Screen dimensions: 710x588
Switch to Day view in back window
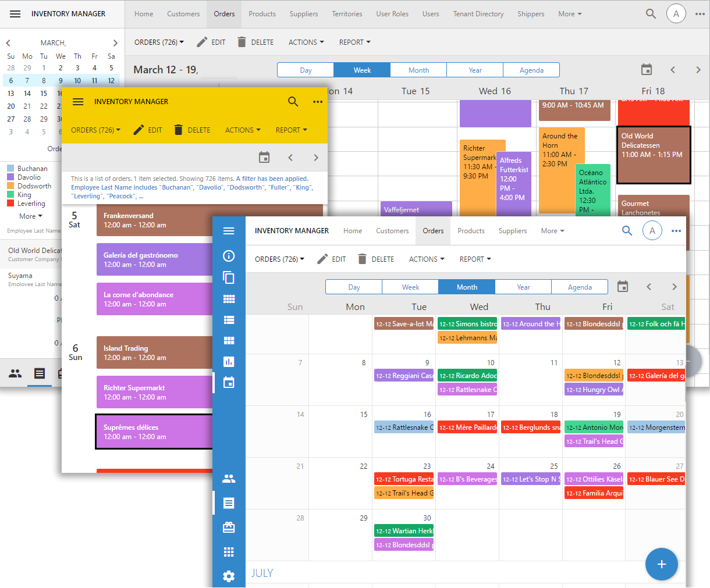coord(306,70)
